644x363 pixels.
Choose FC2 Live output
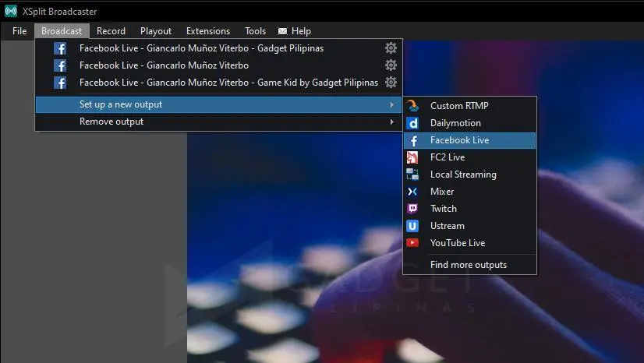469,157
